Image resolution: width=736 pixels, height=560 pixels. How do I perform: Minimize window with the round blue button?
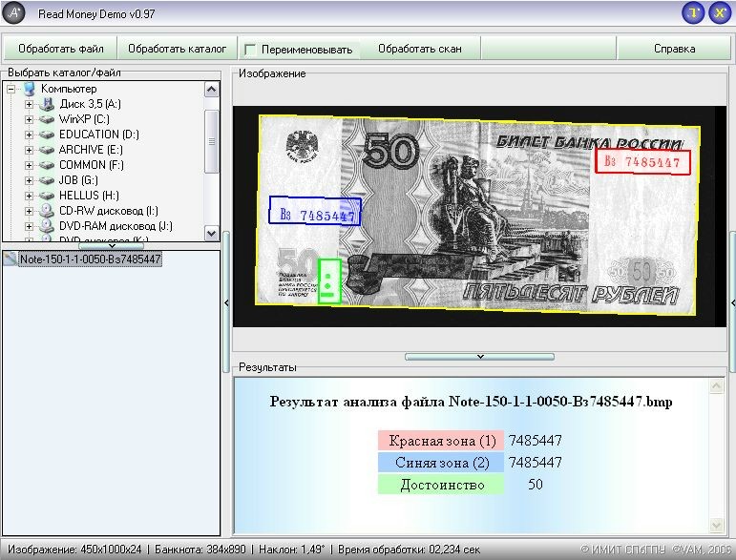click(693, 13)
